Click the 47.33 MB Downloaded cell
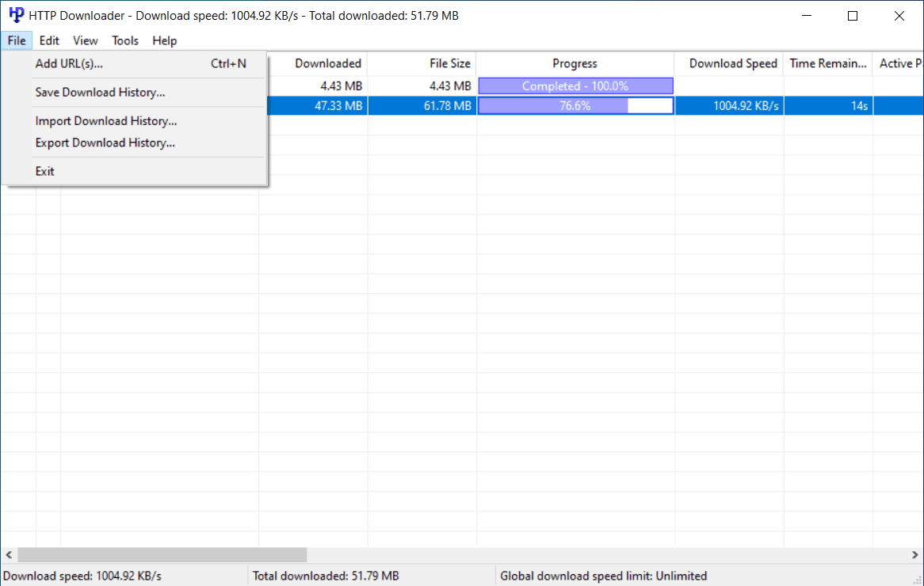The height and width of the screenshot is (586, 924). 318,106
